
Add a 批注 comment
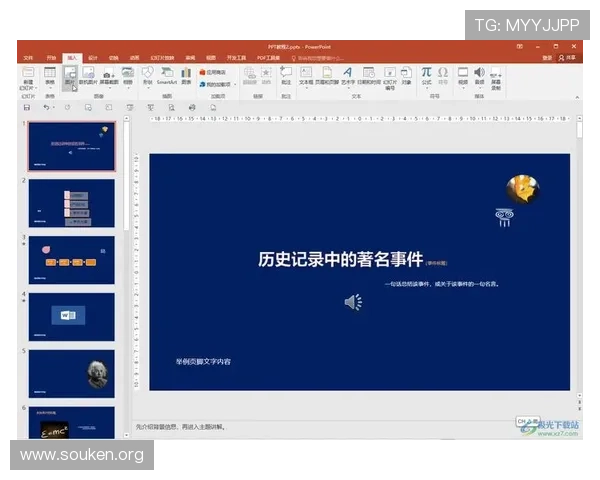[x=286, y=75]
